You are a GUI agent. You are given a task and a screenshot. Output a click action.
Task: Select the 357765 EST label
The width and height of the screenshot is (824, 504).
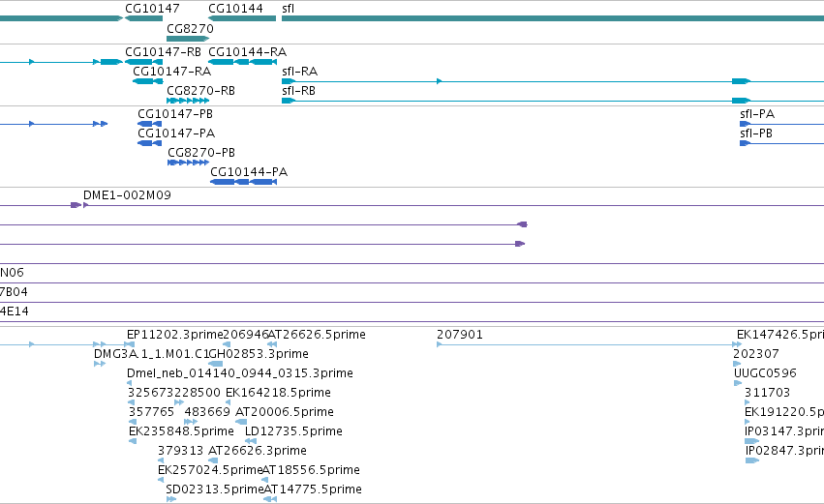[x=151, y=412]
